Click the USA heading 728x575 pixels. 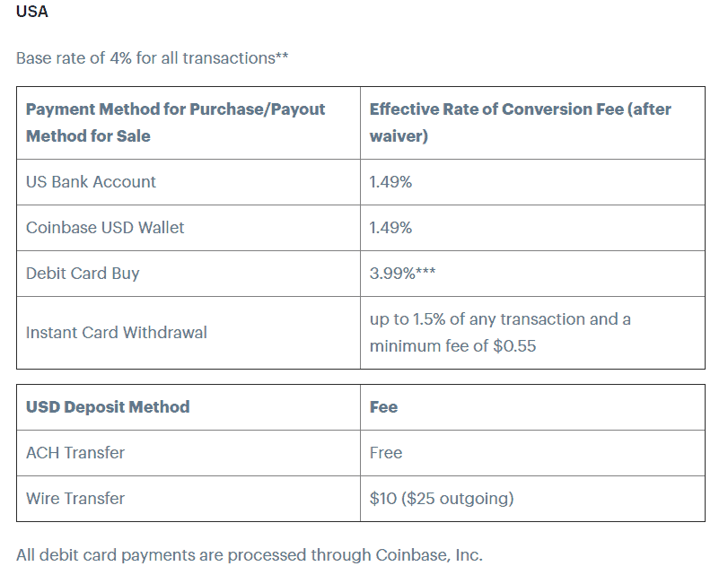coord(32,13)
